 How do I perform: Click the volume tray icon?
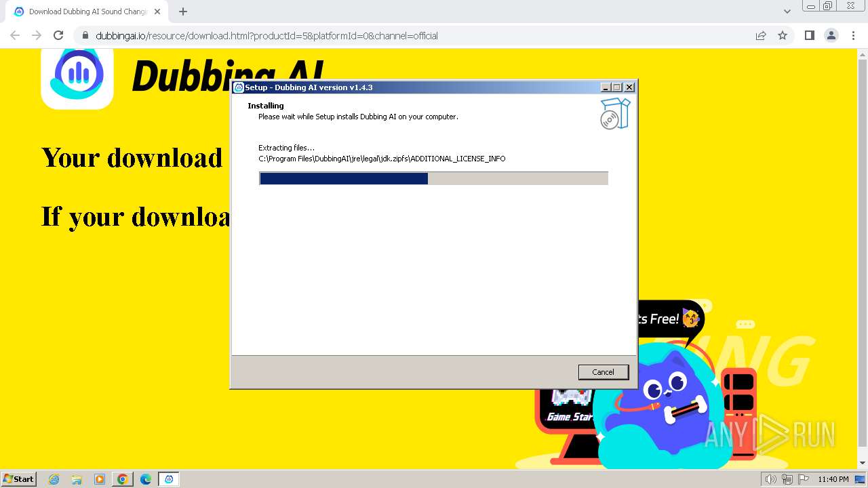(770, 479)
